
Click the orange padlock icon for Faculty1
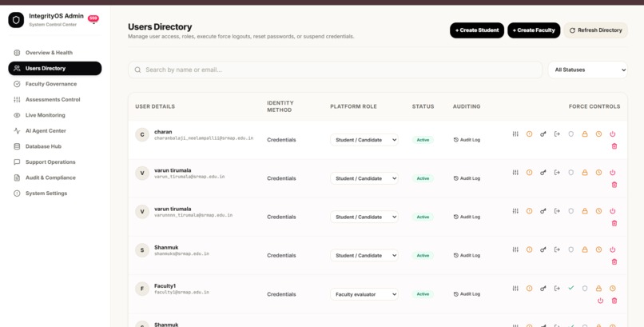[598, 289]
